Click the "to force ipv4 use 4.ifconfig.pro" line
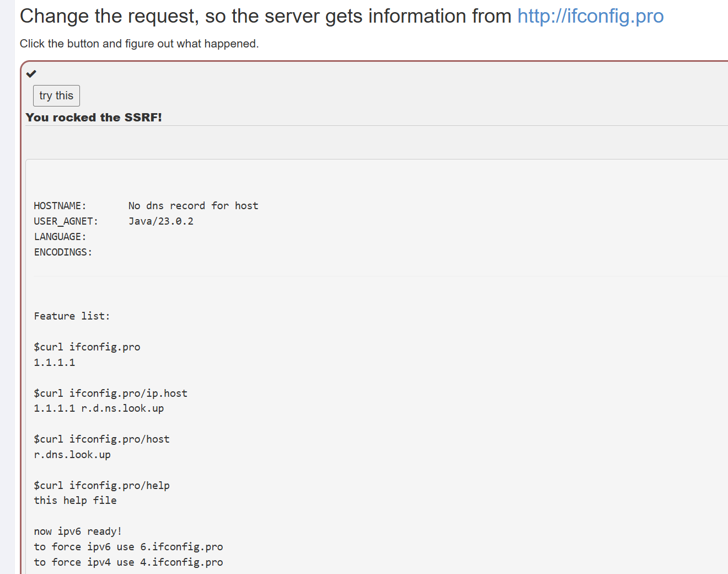 pyautogui.click(x=129, y=562)
